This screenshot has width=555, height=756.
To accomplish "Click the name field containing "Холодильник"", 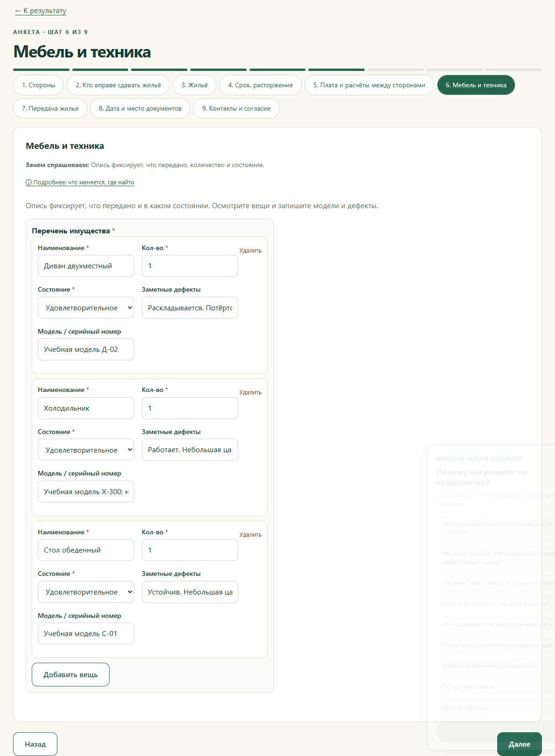I will [86, 408].
